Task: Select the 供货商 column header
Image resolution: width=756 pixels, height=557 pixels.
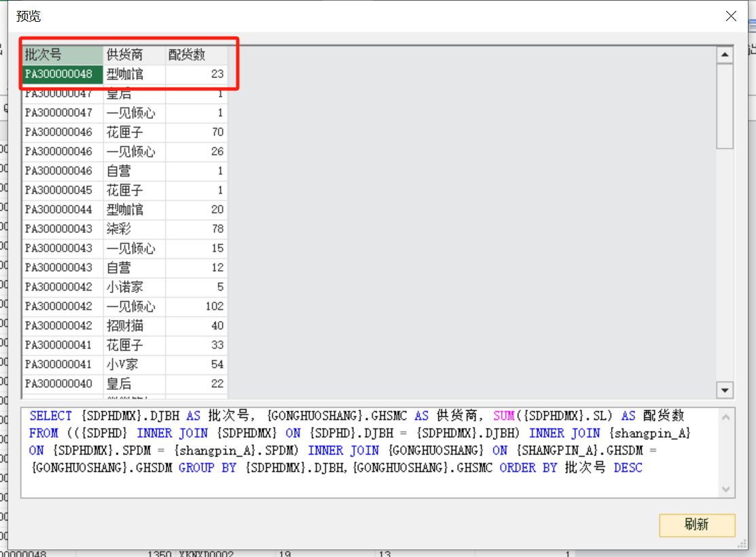Action: (134, 54)
